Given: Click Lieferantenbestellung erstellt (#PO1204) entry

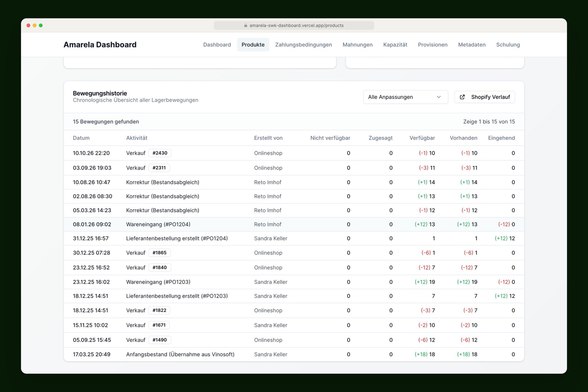Looking at the screenshot, I should pos(177,238).
